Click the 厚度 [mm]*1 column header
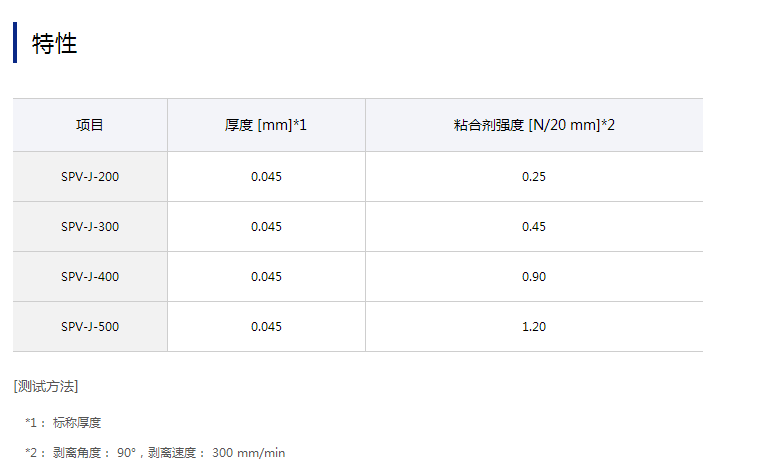 pyautogui.click(x=266, y=126)
